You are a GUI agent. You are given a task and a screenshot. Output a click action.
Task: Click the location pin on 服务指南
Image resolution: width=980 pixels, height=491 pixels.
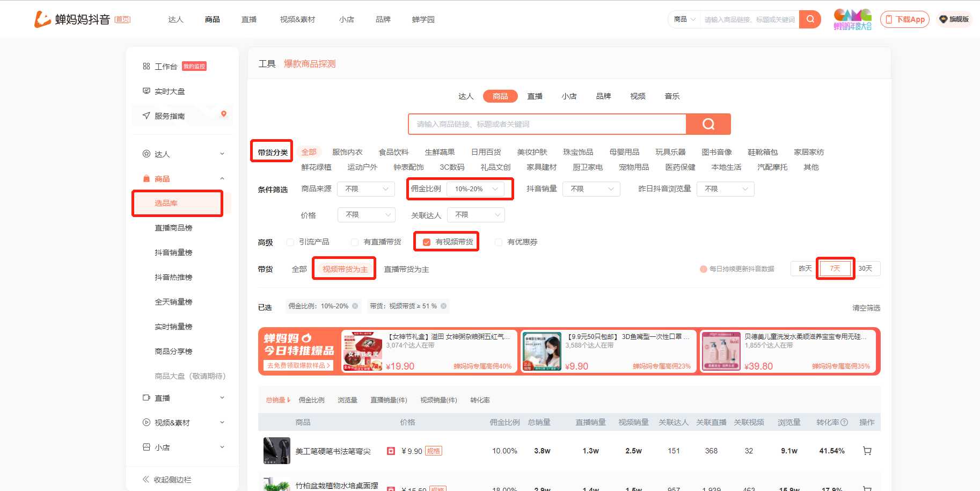224,114
